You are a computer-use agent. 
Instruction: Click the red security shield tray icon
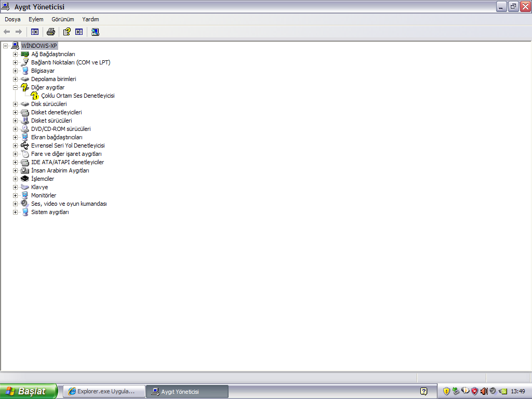[x=474, y=391]
